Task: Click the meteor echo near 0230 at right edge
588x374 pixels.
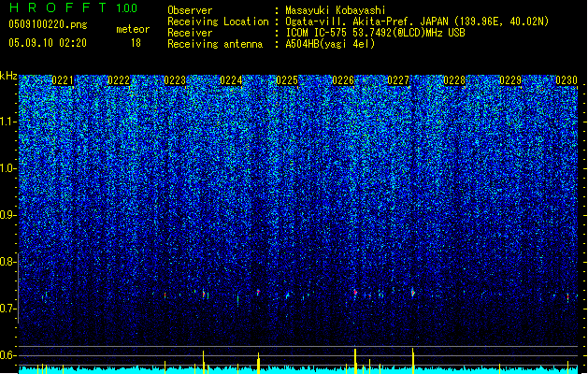Action: [x=567, y=297]
